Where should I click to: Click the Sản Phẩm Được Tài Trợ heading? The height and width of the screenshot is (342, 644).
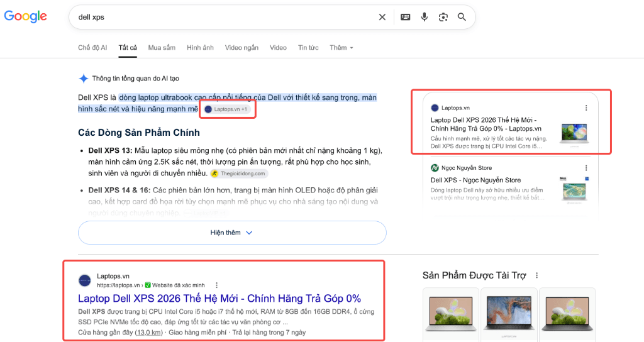(474, 275)
